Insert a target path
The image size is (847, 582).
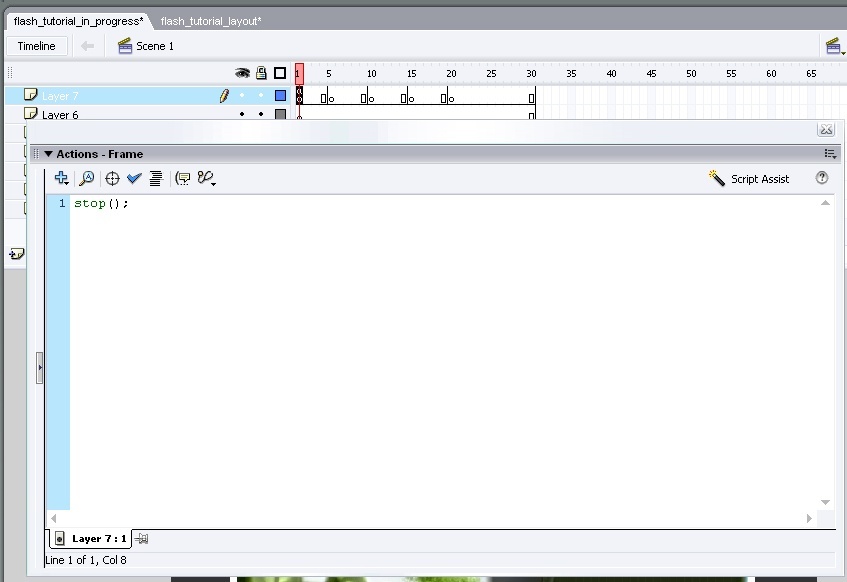(x=112, y=178)
